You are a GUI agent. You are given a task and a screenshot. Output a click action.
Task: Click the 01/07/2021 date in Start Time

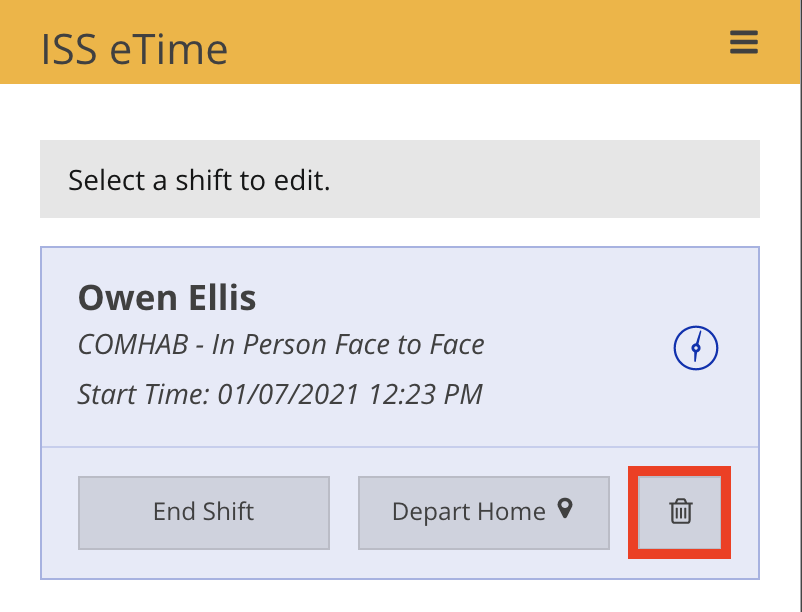(287, 394)
